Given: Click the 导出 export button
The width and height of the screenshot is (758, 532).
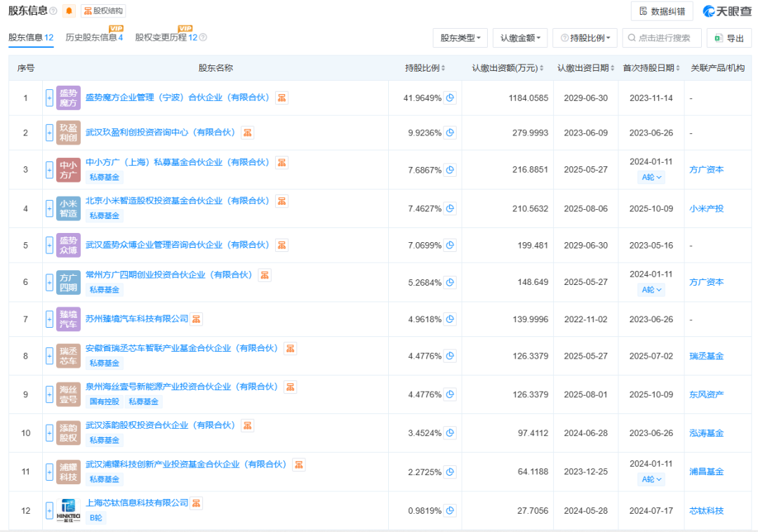Looking at the screenshot, I should 729,38.
